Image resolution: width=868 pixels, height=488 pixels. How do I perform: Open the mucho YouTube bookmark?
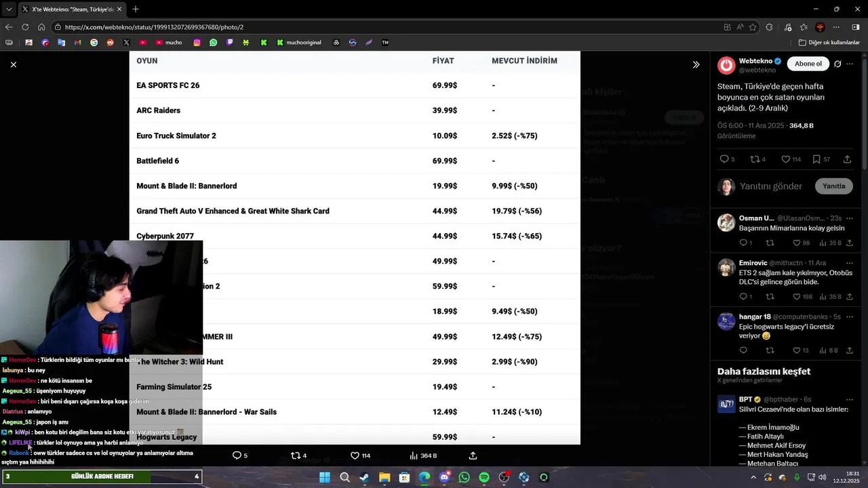coord(168,42)
